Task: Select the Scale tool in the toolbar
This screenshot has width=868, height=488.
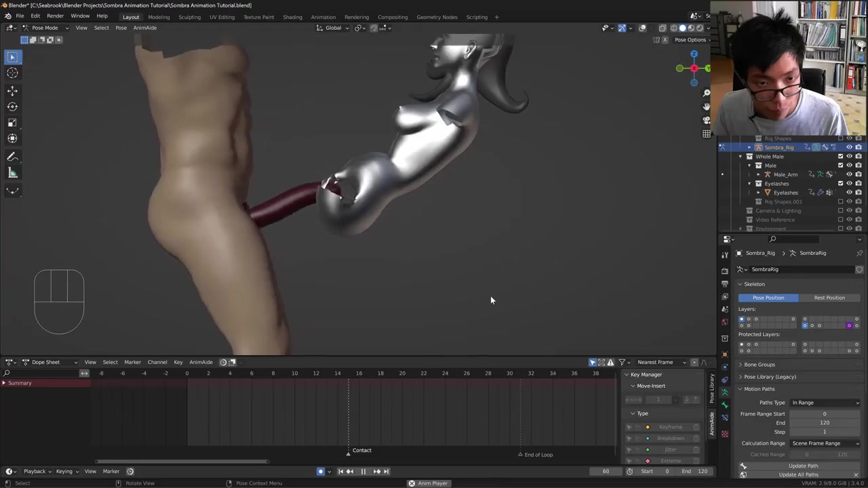Action: (x=12, y=123)
